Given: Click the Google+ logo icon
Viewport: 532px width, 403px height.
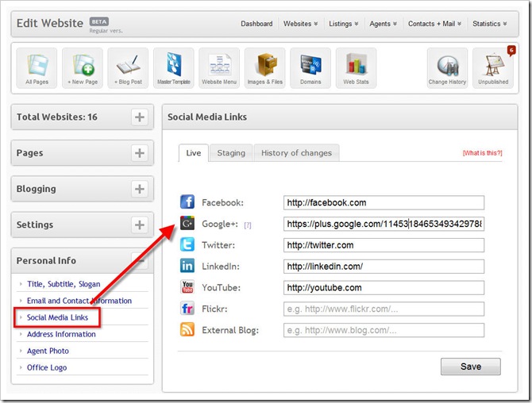Looking at the screenshot, I should click(x=187, y=224).
